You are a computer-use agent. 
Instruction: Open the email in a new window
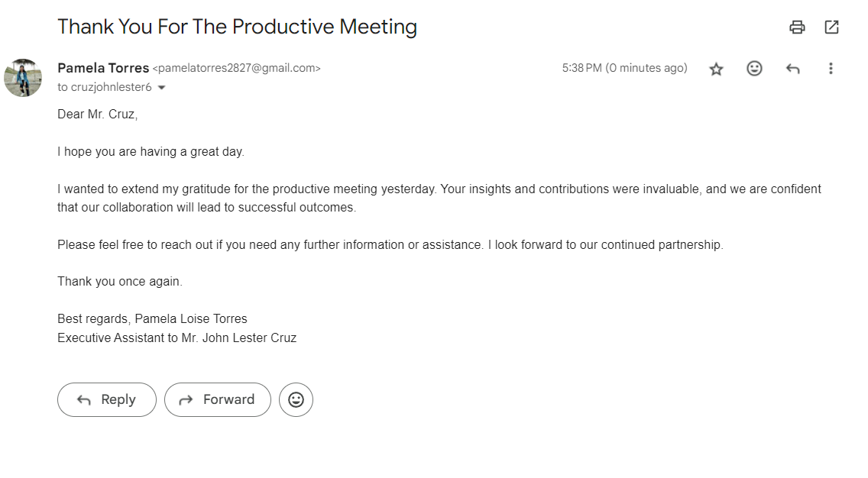831,27
